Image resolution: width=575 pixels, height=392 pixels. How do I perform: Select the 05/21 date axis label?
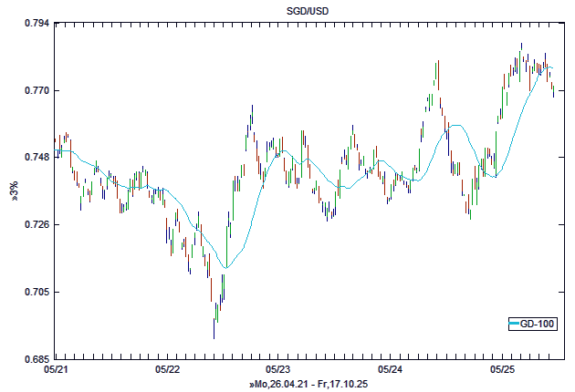[x=56, y=370]
